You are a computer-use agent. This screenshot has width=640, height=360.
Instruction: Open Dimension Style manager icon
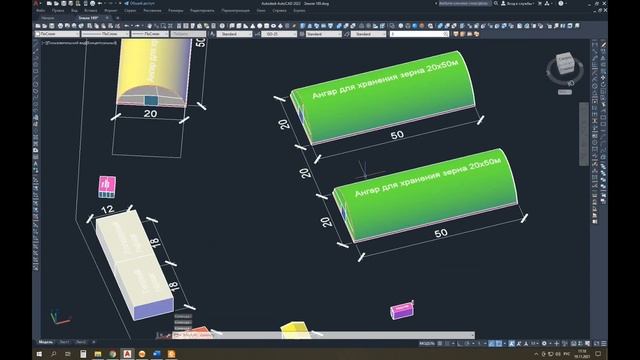click(x=257, y=34)
